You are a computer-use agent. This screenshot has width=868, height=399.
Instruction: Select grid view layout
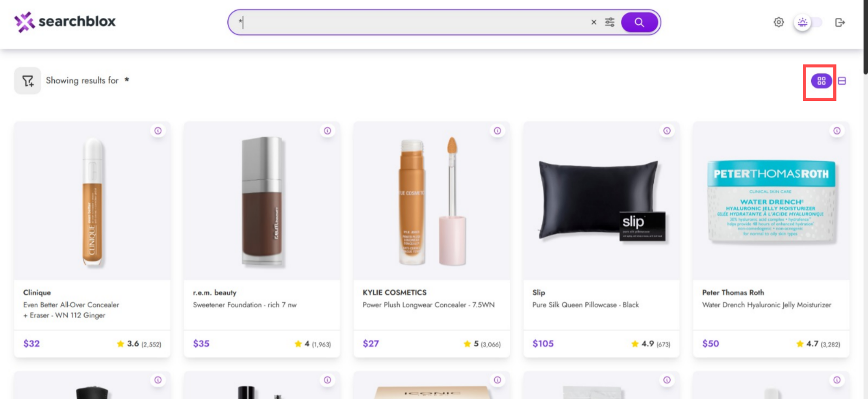point(821,81)
